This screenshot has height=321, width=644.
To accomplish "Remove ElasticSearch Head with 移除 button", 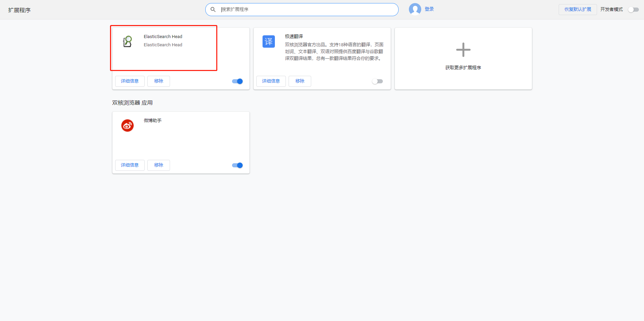I will point(159,81).
